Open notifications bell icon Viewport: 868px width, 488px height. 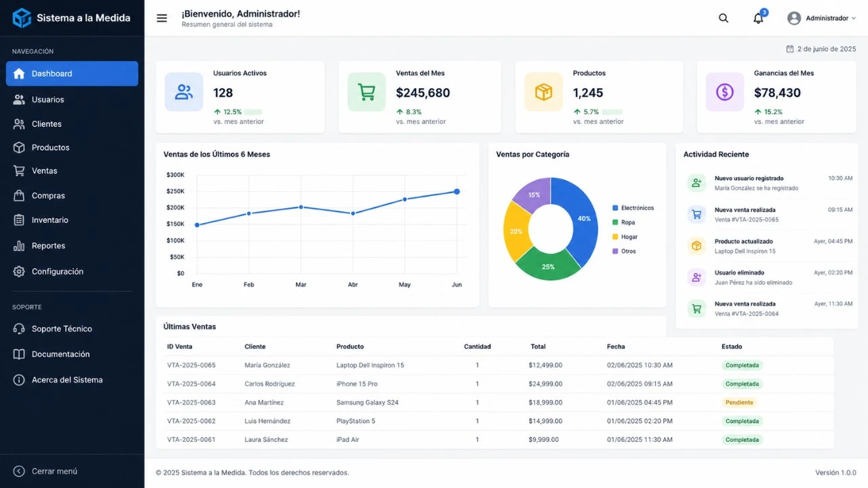coord(758,18)
